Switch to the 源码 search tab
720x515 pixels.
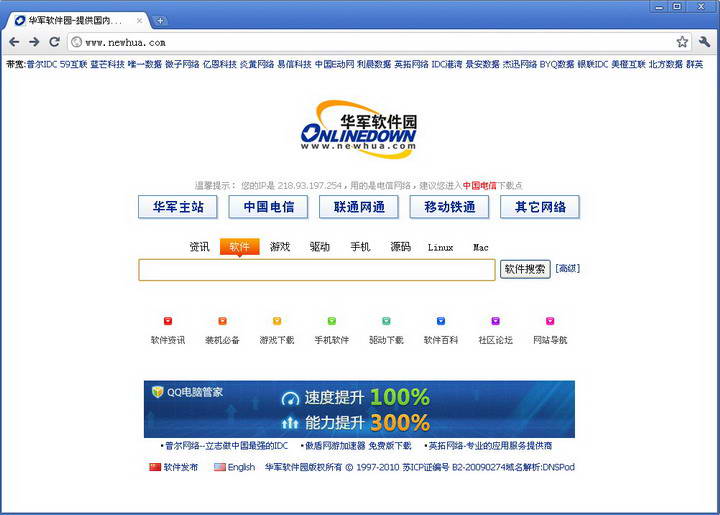pyautogui.click(x=400, y=247)
